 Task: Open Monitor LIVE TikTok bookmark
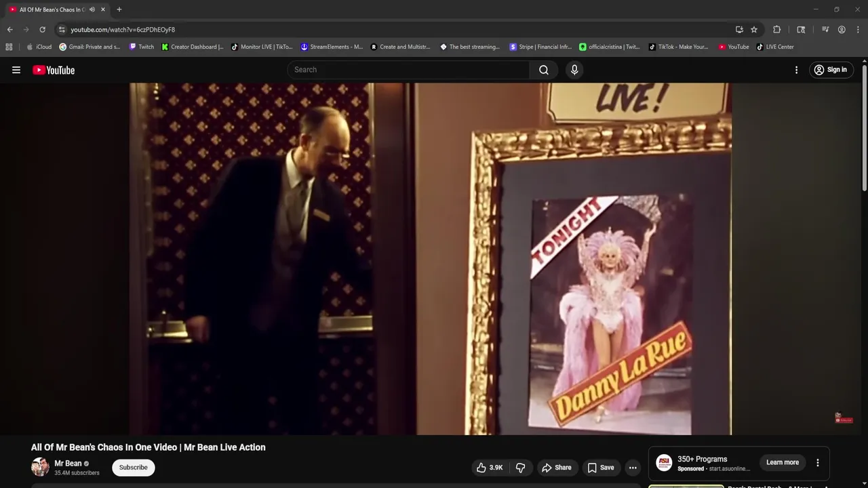tap(262, 47)
